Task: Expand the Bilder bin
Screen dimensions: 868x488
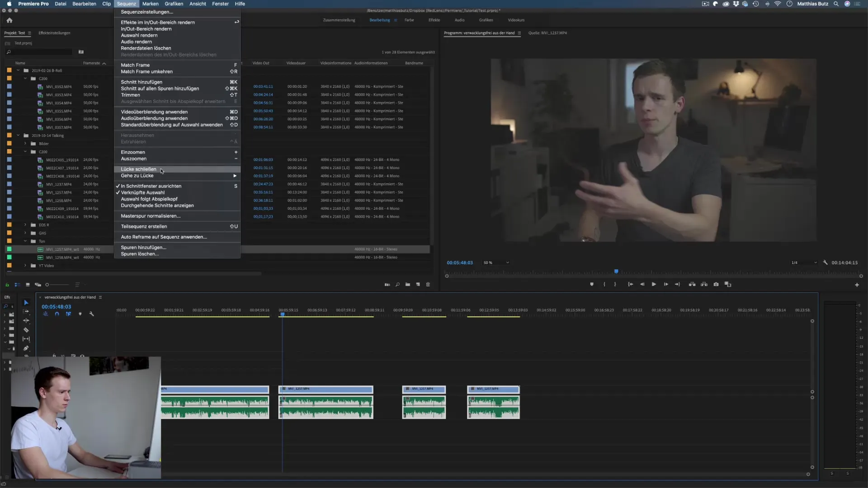Action: point(25,144)
